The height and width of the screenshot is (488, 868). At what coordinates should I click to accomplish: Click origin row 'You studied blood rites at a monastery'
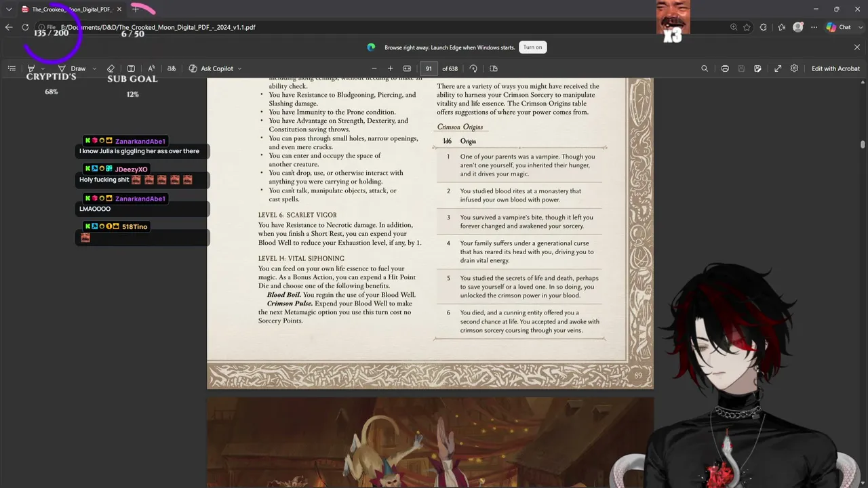pyautogui.click(x=519, y=195)
